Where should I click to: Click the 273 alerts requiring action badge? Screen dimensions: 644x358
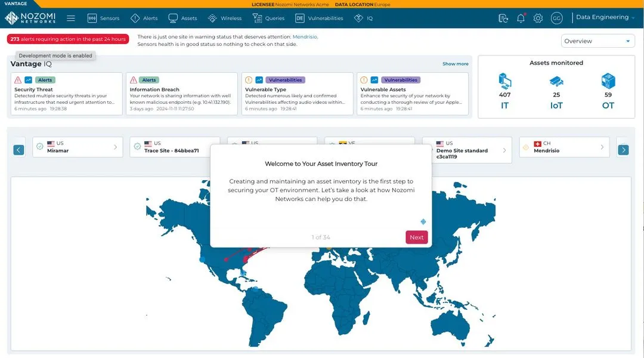[68, 39]
